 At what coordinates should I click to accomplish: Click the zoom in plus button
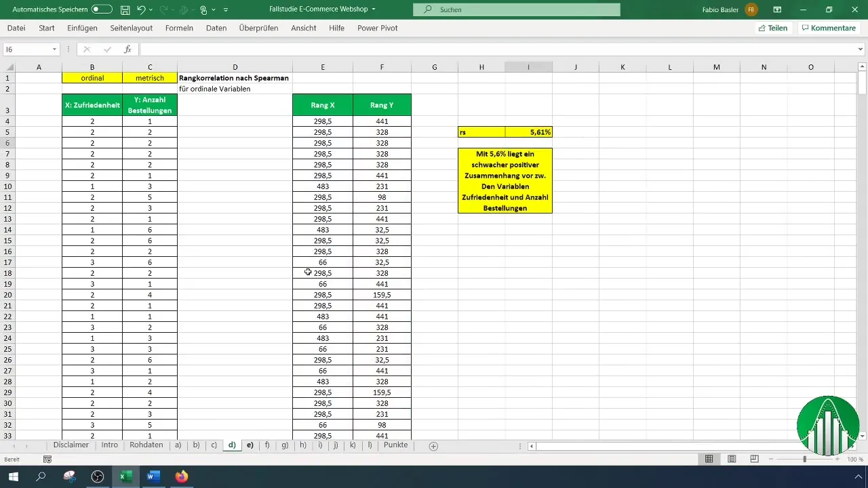click(x=837, y=460)
